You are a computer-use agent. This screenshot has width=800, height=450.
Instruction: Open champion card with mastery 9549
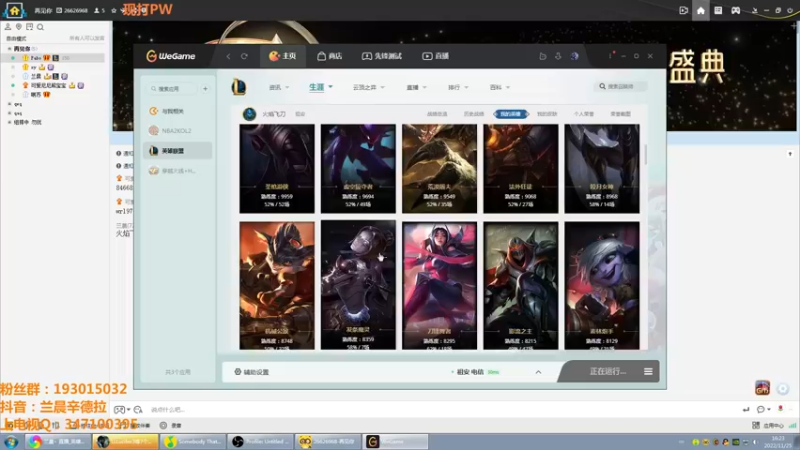(439, 168)
